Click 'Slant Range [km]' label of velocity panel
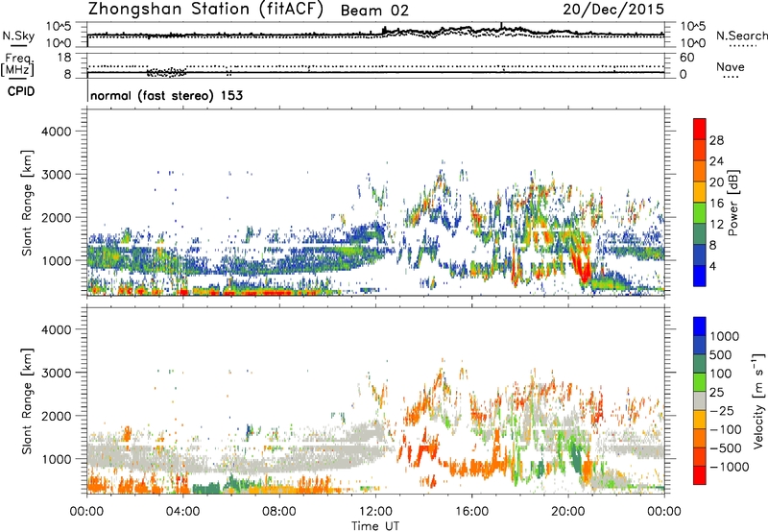The image size is (768, 532). point(27,401)
